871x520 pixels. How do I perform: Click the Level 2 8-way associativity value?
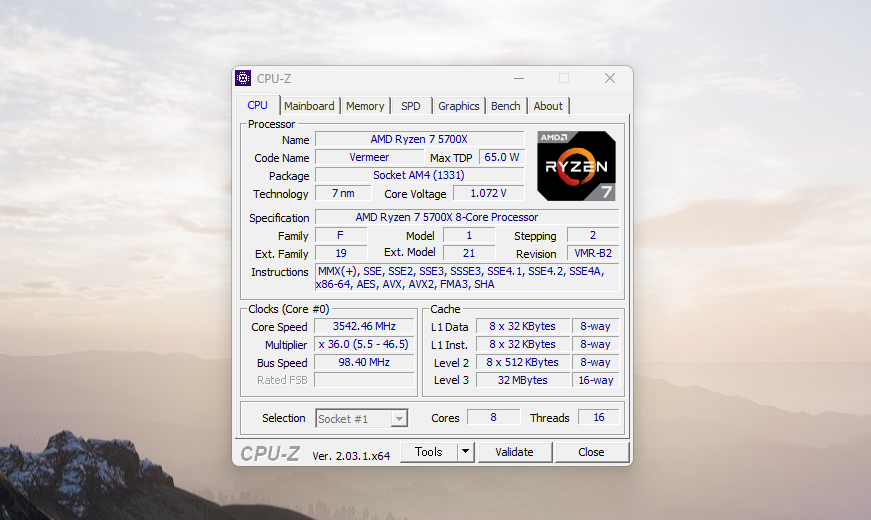[x=595, y=362]
